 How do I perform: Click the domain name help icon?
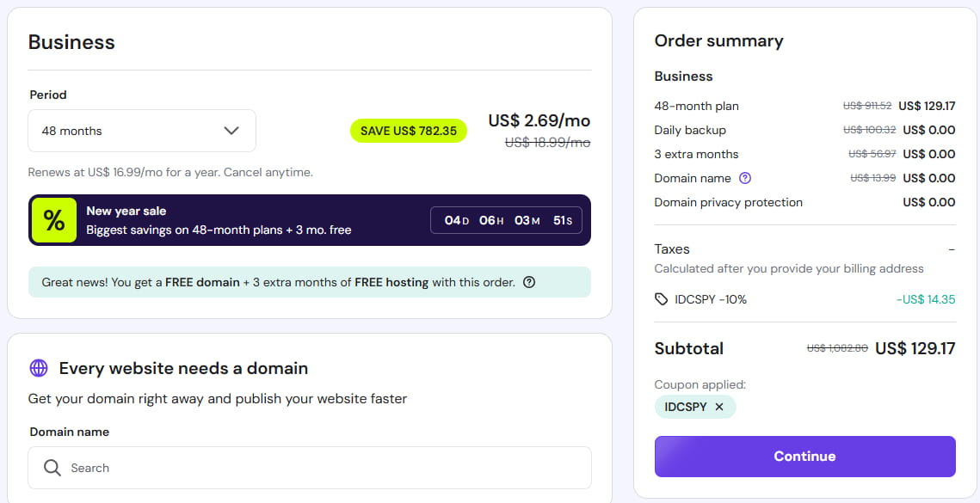(745, 178)
